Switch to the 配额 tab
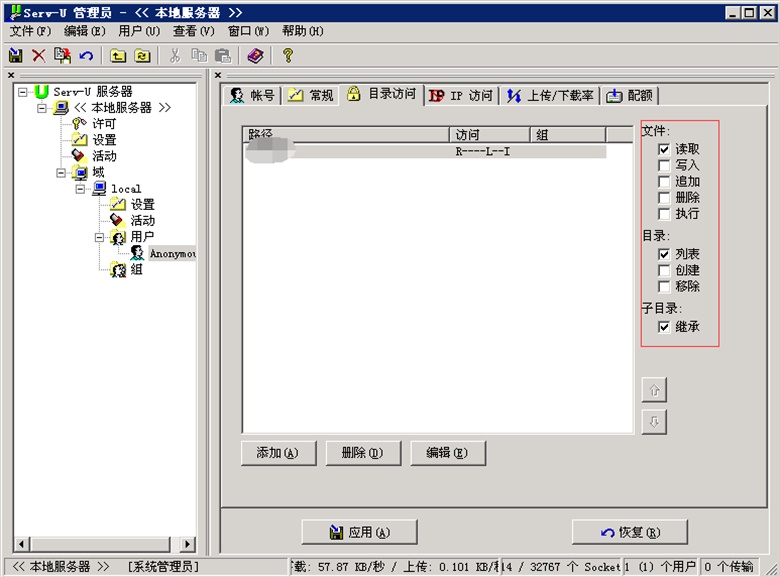Screen dimensions: 780x577 click(x=630, y=95)
